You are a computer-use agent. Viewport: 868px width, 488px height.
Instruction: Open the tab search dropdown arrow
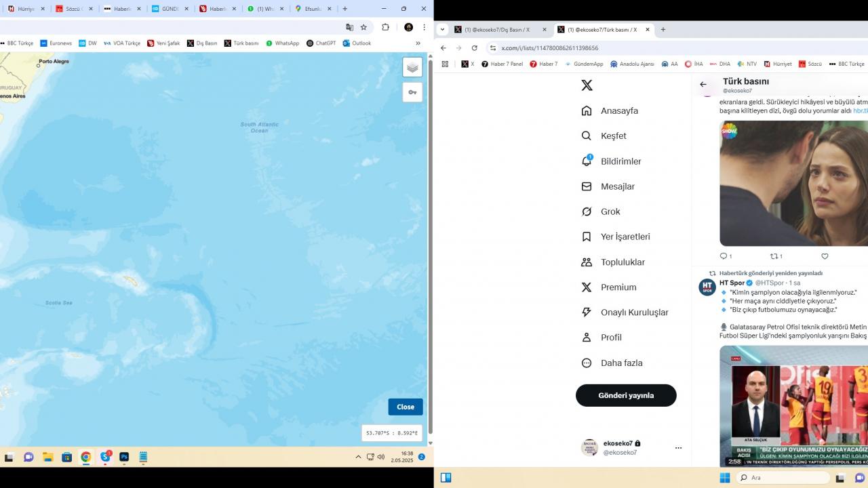click(443, 29)
